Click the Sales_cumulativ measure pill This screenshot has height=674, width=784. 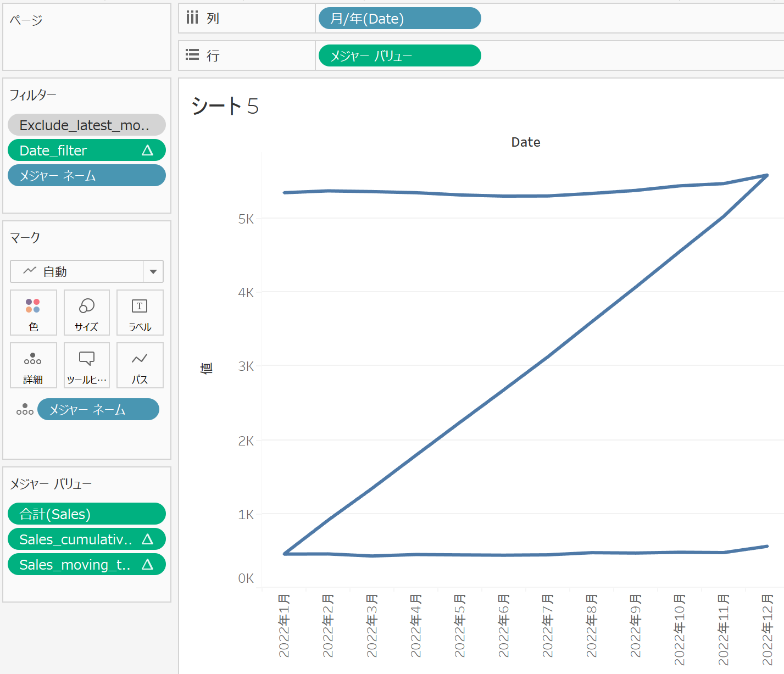coord(86,539)
